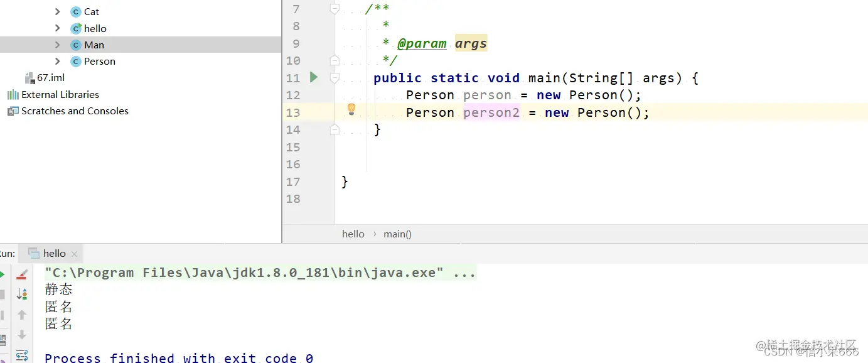868x363 pixels.
Task: Select the Man class row
Action: [141, 45]
